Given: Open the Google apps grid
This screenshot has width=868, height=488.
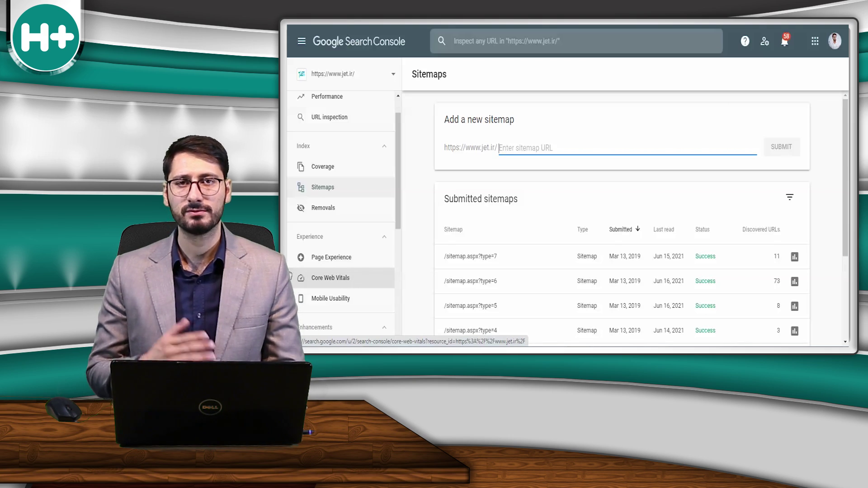Looking at the screenshot, I should 815,41.
